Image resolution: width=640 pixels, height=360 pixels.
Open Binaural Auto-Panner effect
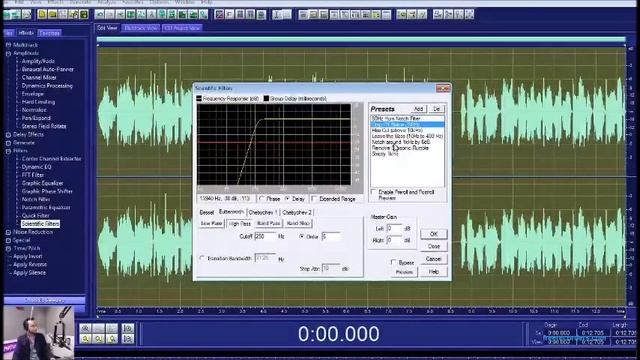[x=48, y=69]
